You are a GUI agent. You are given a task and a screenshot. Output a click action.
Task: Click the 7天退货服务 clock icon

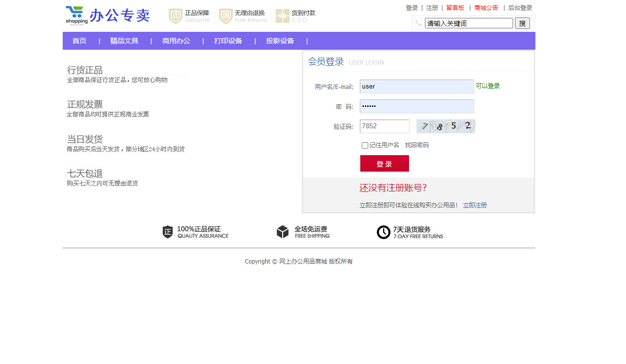pyautogui.click(x=383, y=232)
